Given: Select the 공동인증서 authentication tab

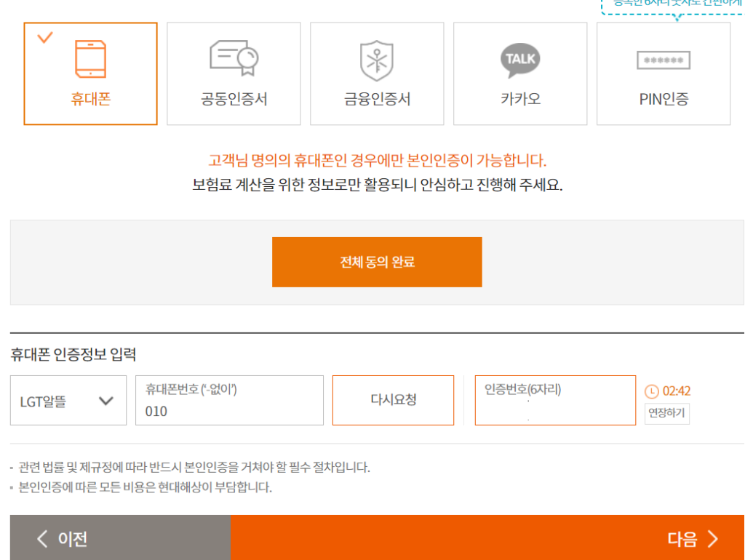Looking at the screenshot, I should click(234, 99).
